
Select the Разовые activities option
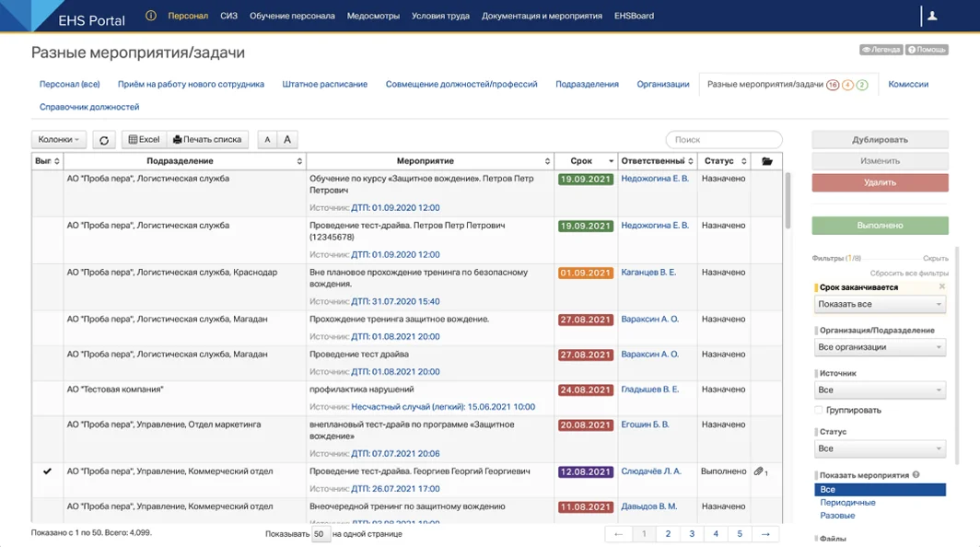pyautogui.click(x=837, y=516)
